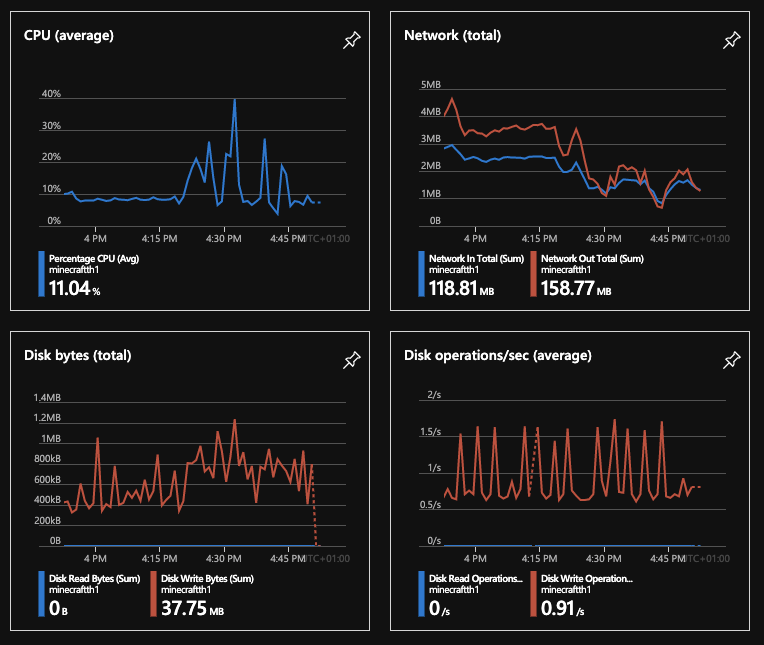The image size is (764, 645).
Task: Click 4 PM label on Disk bytes chart
Action: click(95, 559)
